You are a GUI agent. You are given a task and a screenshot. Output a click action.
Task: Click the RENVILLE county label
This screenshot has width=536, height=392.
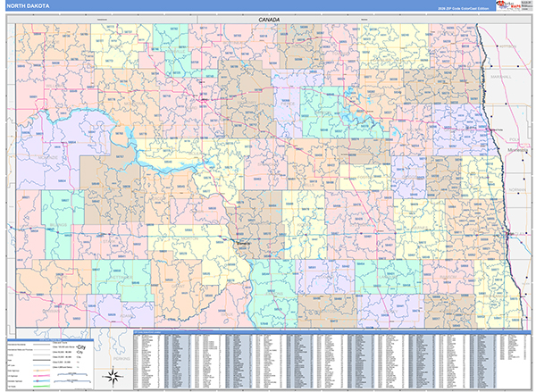tap(176, 51)
